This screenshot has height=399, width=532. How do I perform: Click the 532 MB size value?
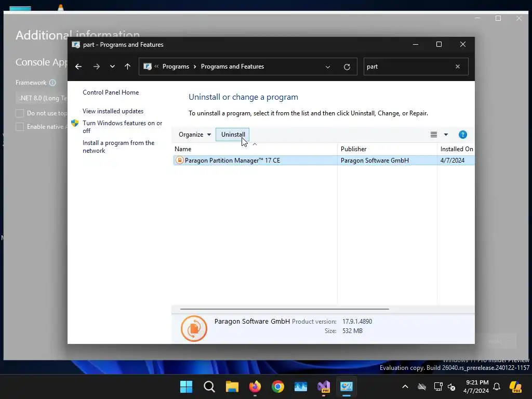(x=352, y=331)
